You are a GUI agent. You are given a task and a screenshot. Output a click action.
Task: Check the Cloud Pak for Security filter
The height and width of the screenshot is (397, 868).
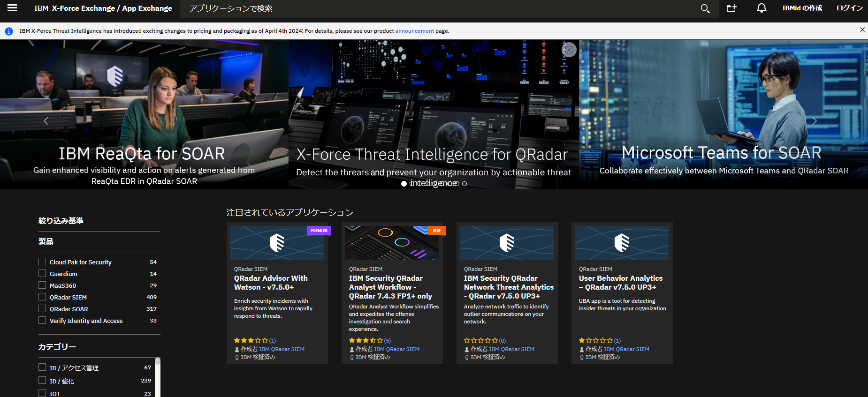pos(42,262)
